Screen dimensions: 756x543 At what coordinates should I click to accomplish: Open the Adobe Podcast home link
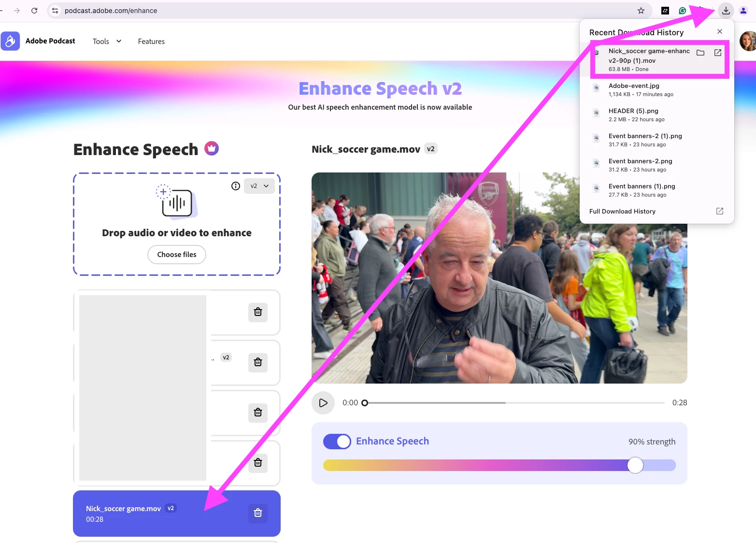[50, 41]
